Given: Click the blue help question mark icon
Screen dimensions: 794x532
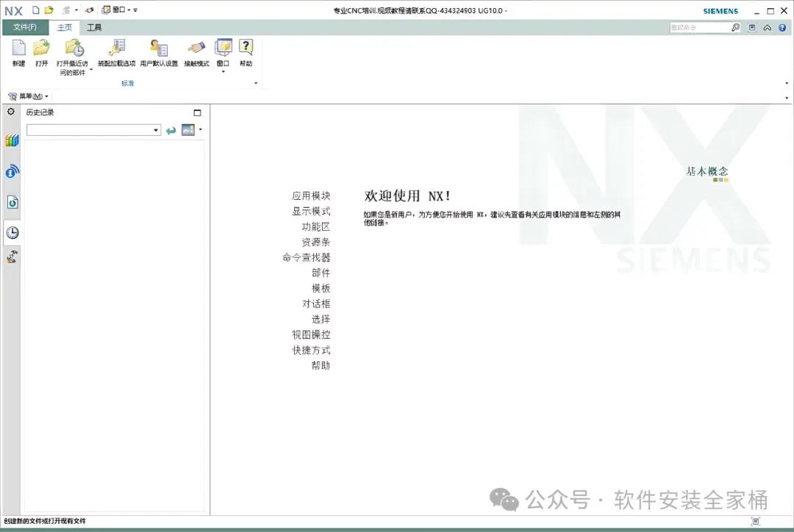Looking at the screenshot, I should point(782,28).
